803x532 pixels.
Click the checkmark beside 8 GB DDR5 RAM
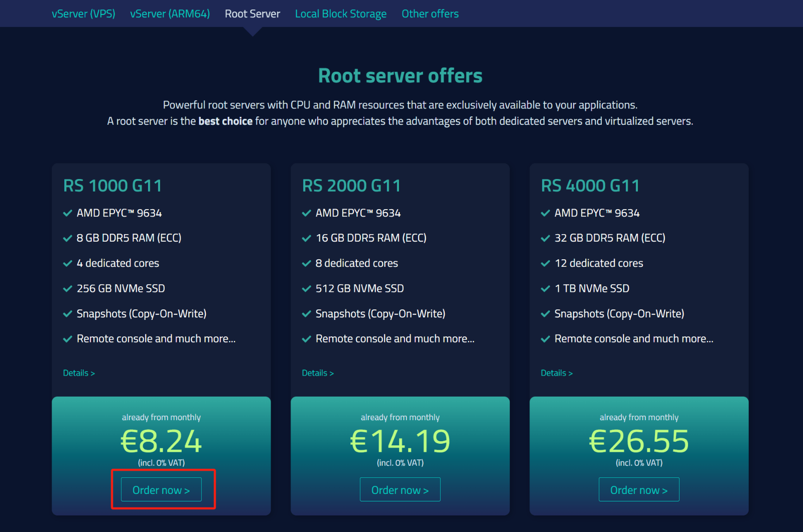[68, 238]
